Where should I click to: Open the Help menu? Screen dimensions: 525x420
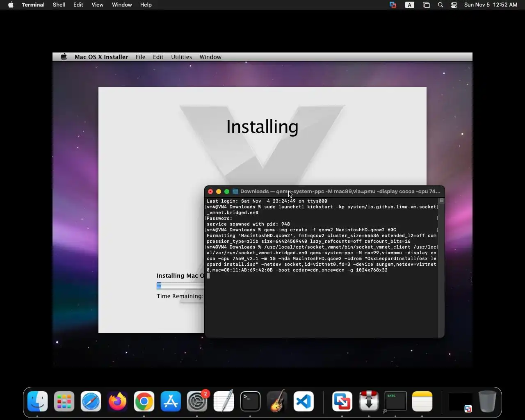point(146,5)
